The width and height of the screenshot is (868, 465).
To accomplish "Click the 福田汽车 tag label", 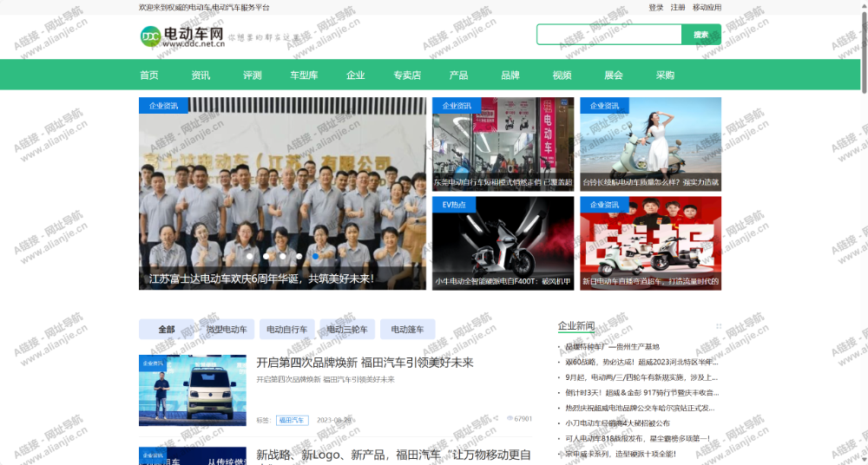I will [293, 420].
